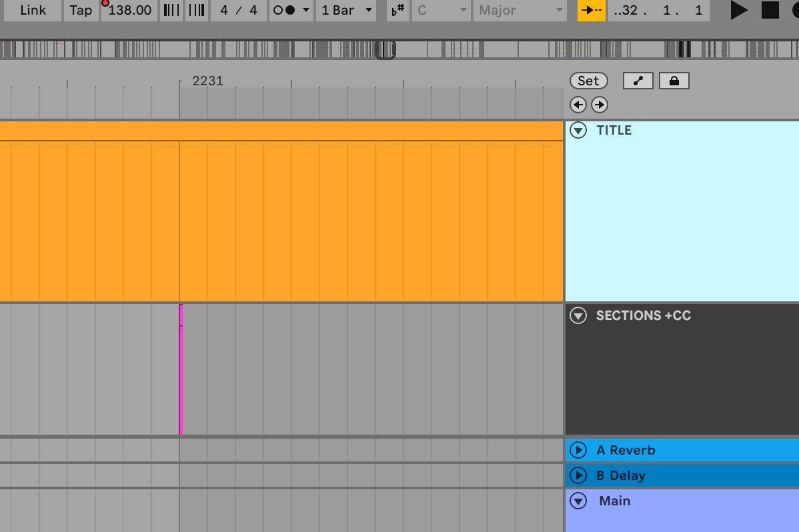Toggle the lock envelopes button
The image size is (799, 532).
tap(674, 81)
